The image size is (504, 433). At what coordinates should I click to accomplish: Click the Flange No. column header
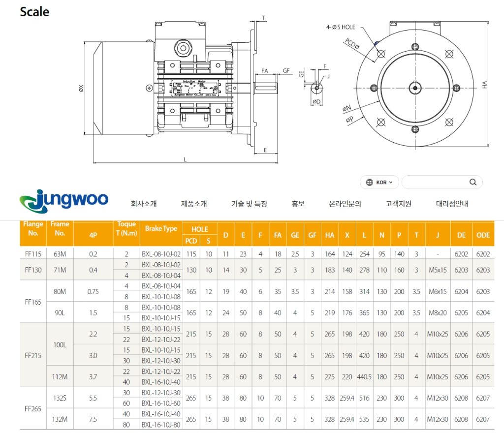pyautogui.click(x=33, y=229)
